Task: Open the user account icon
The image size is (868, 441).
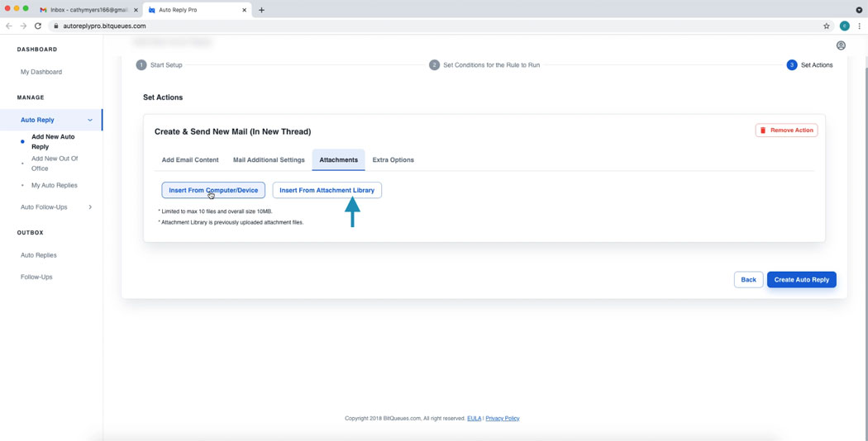Action: click(x=841, y=45)
